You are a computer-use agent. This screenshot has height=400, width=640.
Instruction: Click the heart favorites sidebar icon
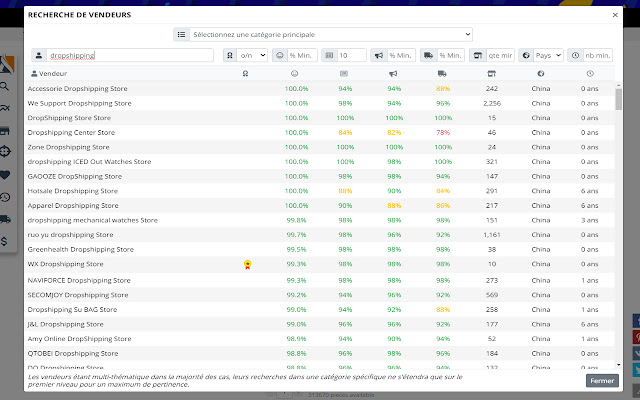(6, 174)
